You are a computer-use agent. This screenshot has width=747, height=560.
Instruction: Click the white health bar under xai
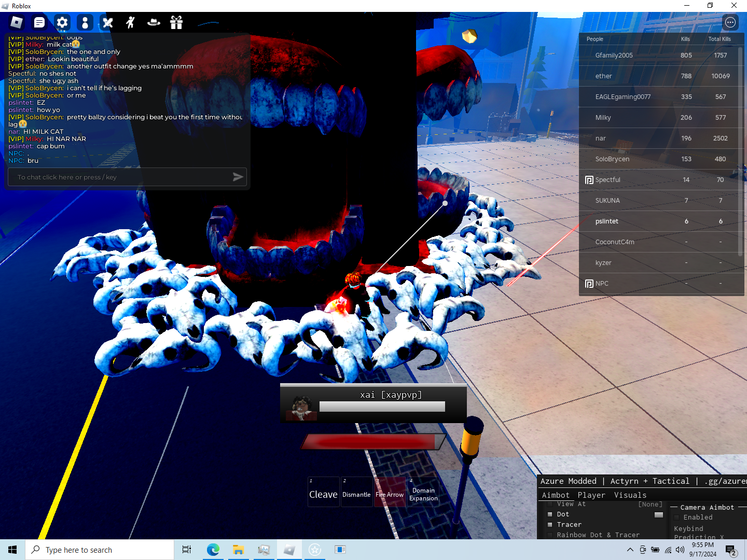(x=382, y=407)
